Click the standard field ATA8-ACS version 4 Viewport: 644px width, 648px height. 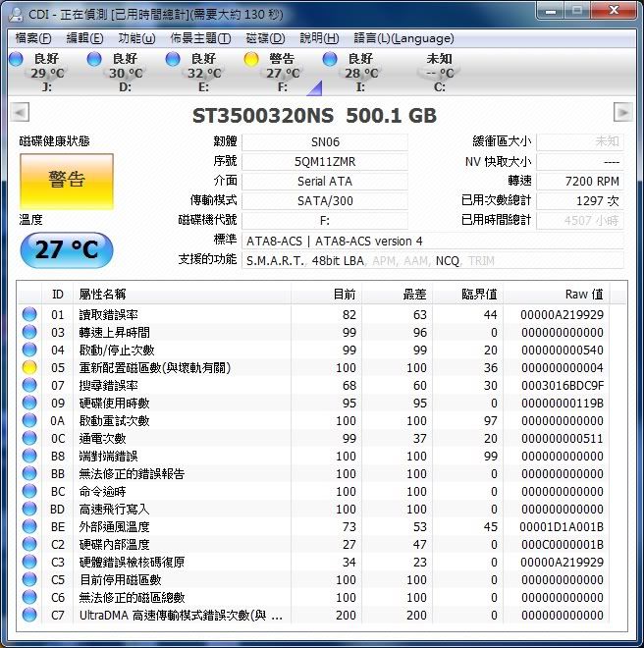click(x=432, y=241)
